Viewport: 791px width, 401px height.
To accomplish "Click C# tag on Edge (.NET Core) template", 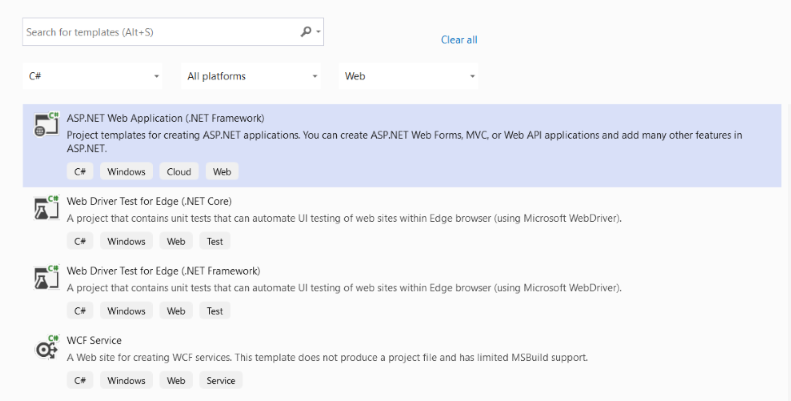I will pyautogui.click(x=80, y=241).
